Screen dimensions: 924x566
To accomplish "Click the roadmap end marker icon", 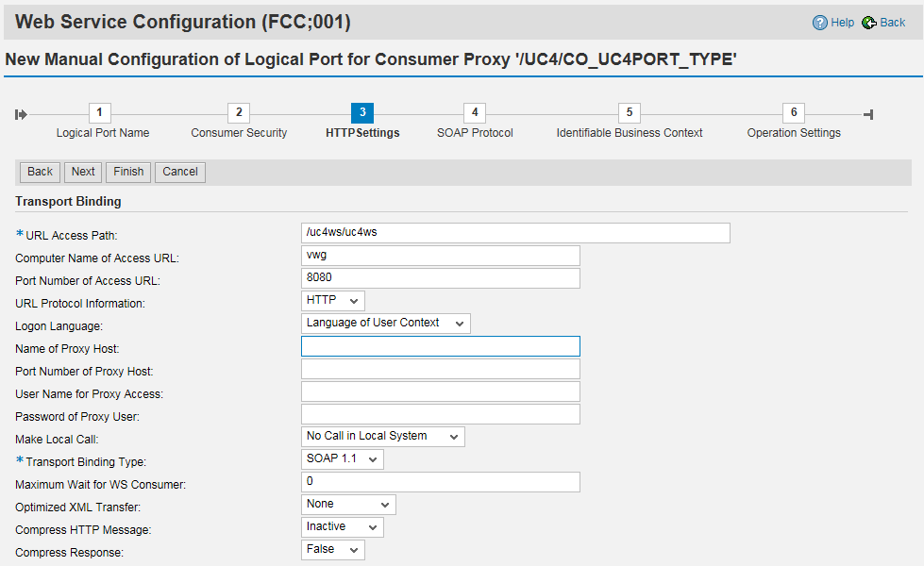I will point(868,114).
